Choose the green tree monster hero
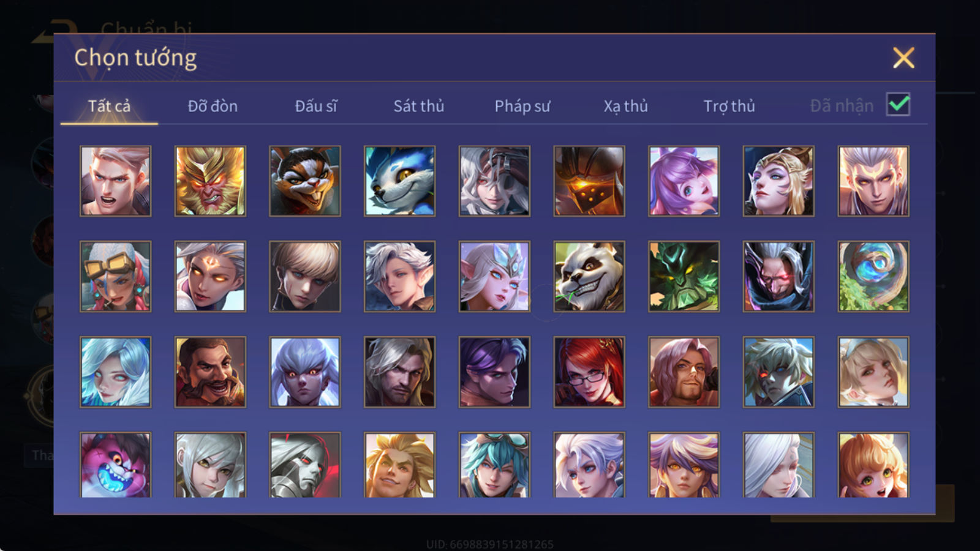 pyautogui.click(x=684, y=276)
